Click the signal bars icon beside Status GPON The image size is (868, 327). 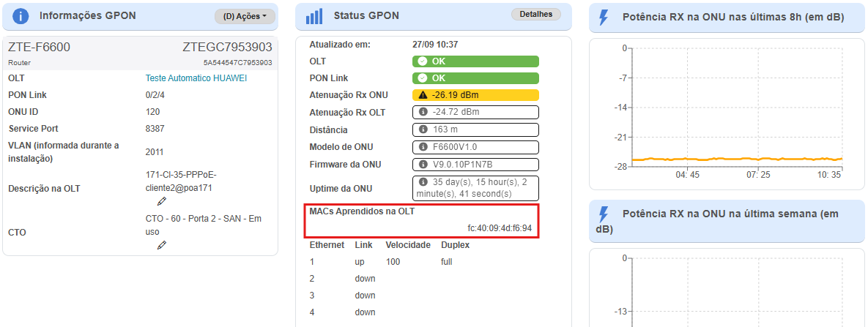point(314,16)
